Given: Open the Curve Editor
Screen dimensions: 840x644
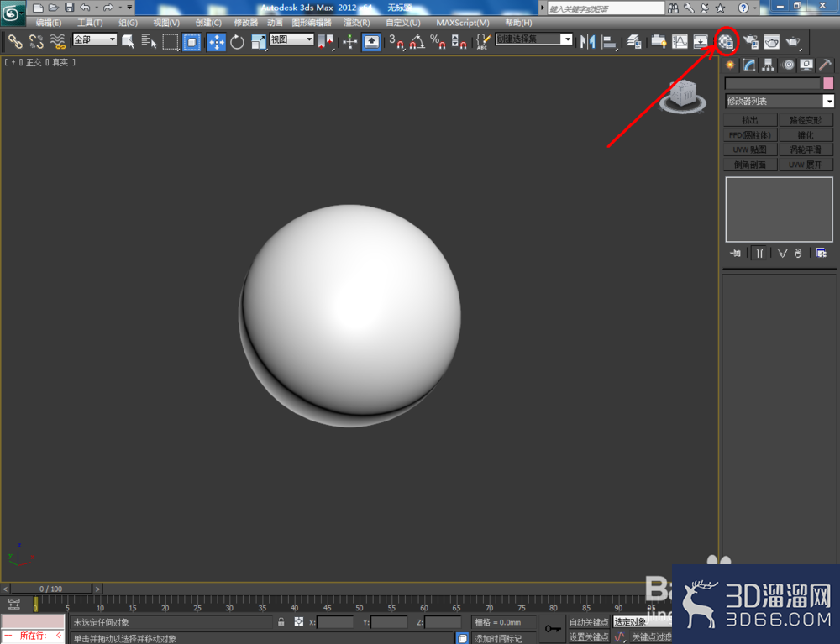Looking at the screenshot, I should [680, 41].
